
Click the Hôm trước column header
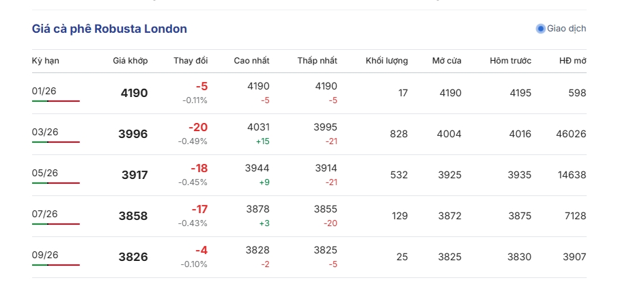coord(510,61)
